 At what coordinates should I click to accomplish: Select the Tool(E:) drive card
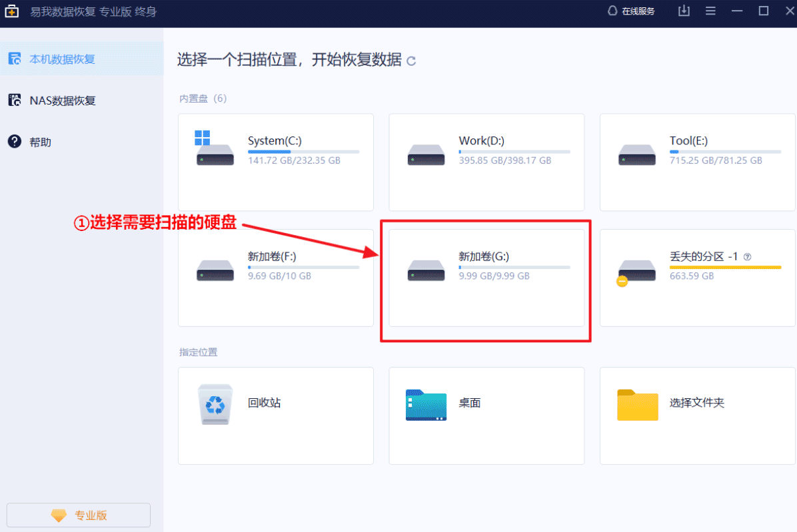696,162
